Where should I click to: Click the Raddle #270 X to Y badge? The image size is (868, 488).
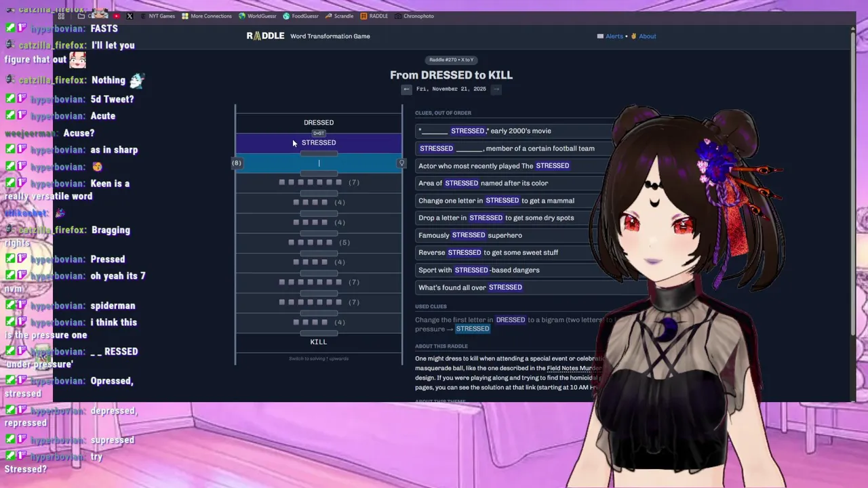(x=452, y=60)
